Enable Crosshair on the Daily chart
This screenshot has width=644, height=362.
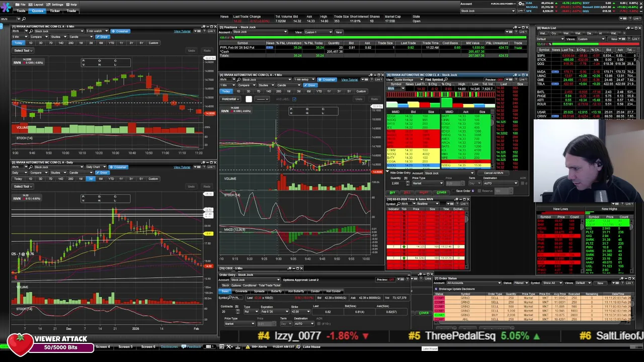[x=119, y=167]
